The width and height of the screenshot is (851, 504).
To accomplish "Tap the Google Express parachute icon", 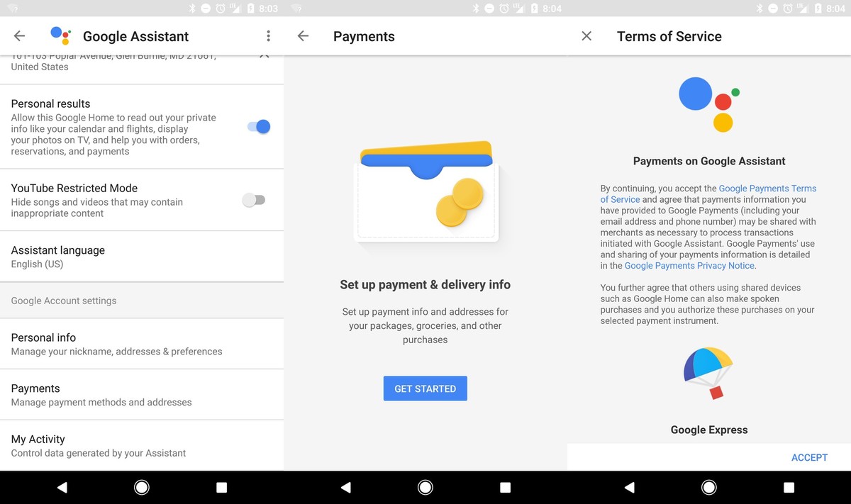I will (x=708, y=373).
